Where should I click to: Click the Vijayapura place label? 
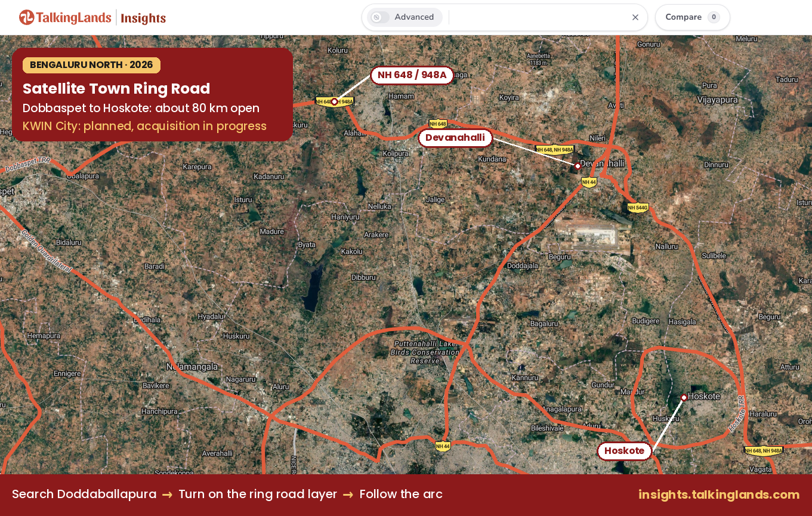click(x=718, y=100)
